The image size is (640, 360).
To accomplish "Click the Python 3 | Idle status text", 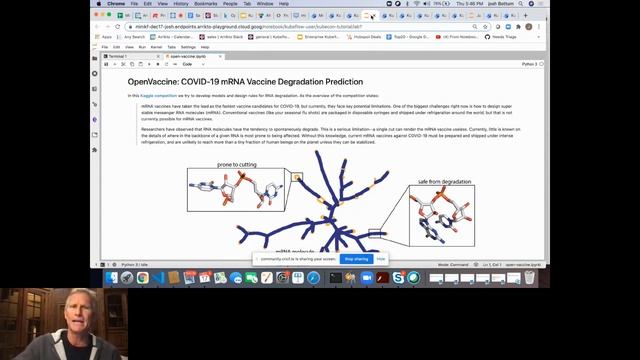I will 135,264.
